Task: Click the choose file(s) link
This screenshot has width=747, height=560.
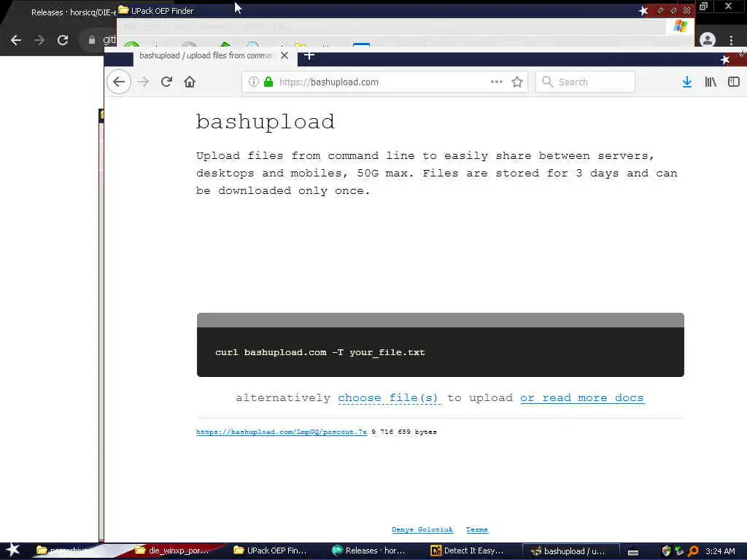Action: pos(388,397)
